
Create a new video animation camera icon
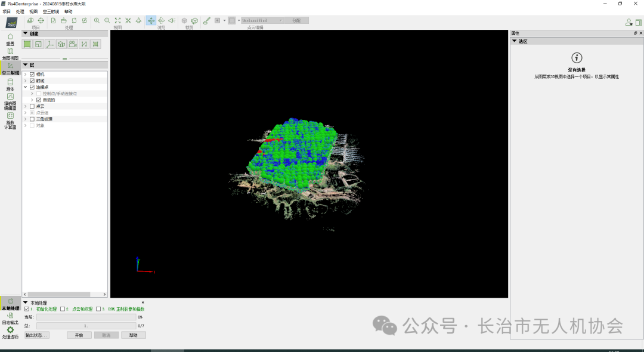tap(73, 44)
